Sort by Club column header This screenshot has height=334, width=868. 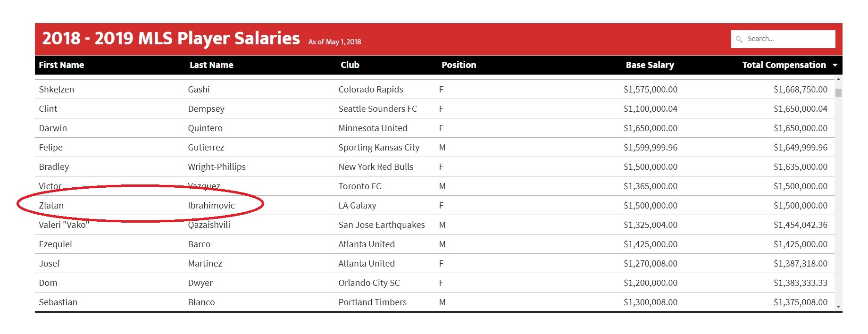tap(350, 65)
